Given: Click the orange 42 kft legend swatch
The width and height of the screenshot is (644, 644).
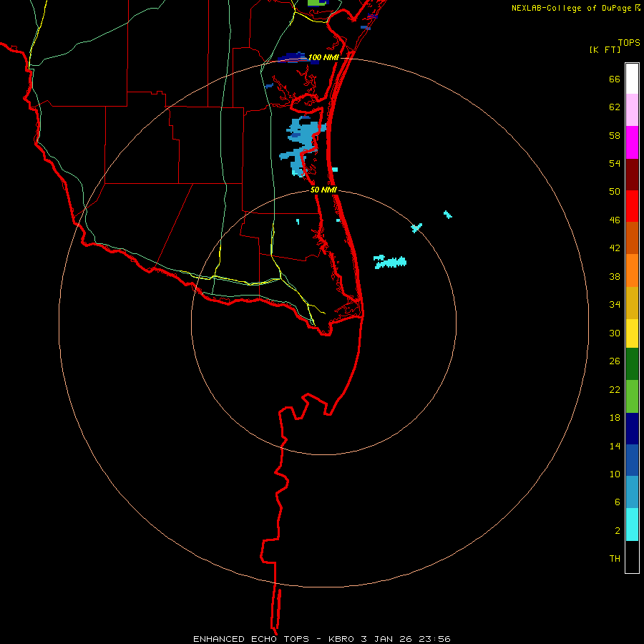Looking at the screenshot, I should pyautogui.click(x=632, y=270).
